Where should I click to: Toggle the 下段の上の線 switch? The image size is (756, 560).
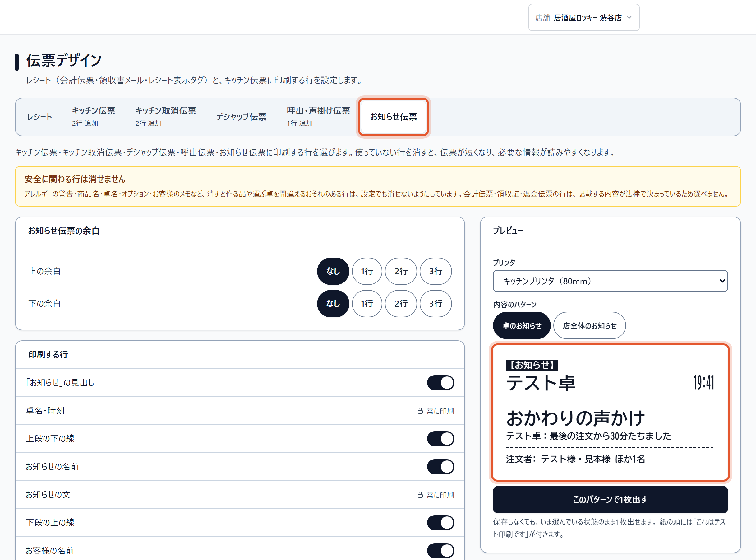[x=440, y=523]
